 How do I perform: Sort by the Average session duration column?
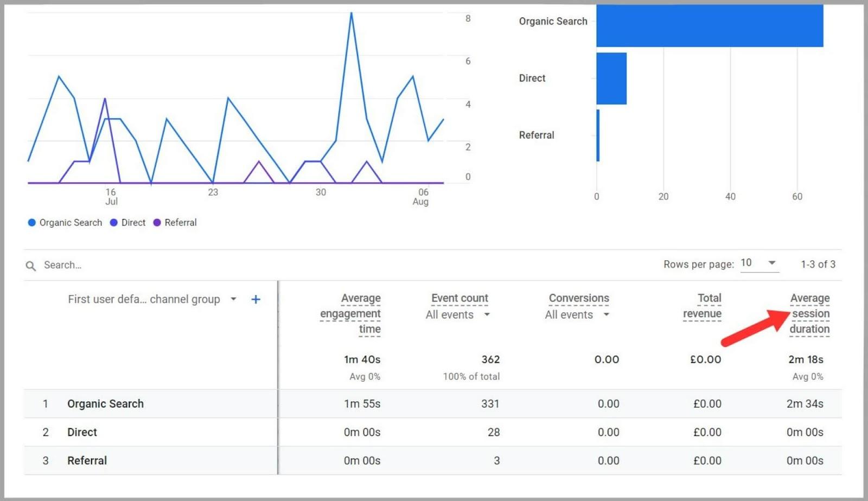click(809, 313)
